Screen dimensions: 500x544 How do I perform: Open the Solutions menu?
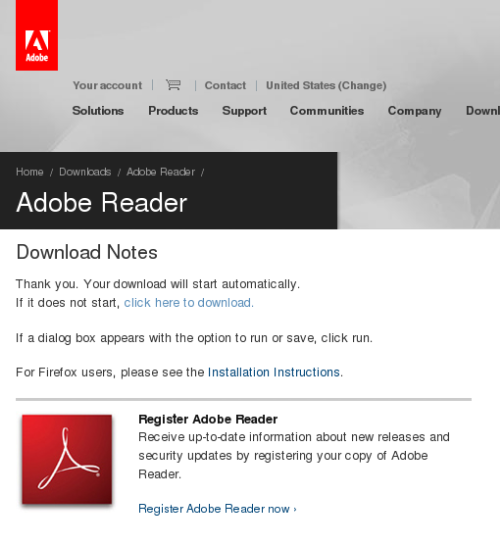98,111
